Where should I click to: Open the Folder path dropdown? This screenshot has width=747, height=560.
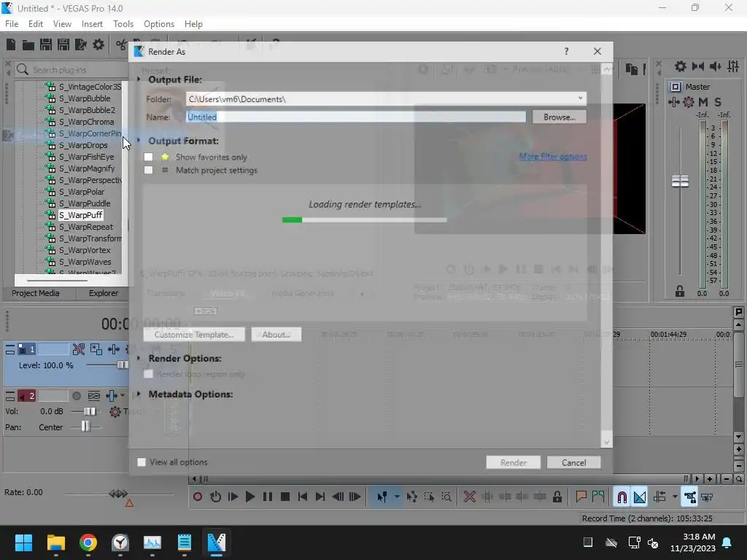[x=580, y=98]
